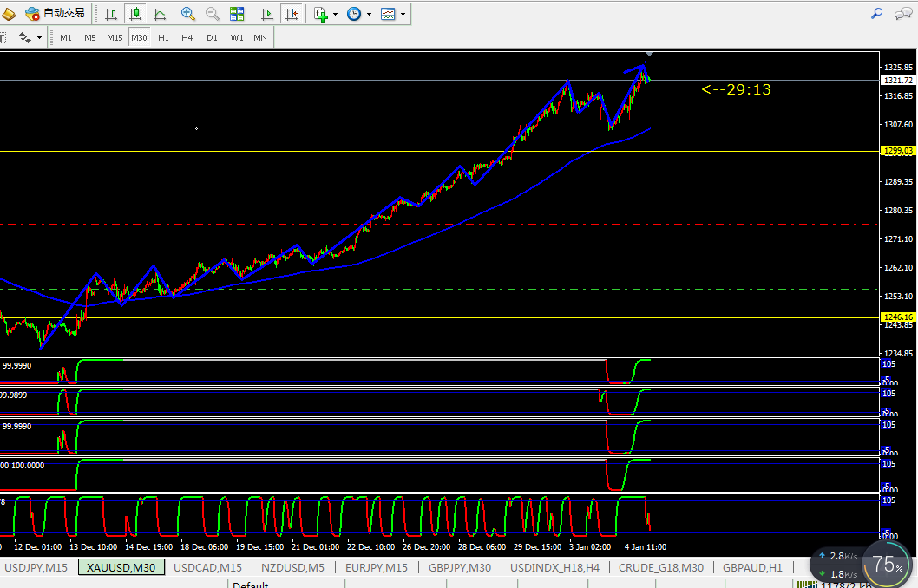Image resolution: width=918 pixels, height=588 pixels.
Task: Switch to H4 timeframe
Action: coord(187,37)
